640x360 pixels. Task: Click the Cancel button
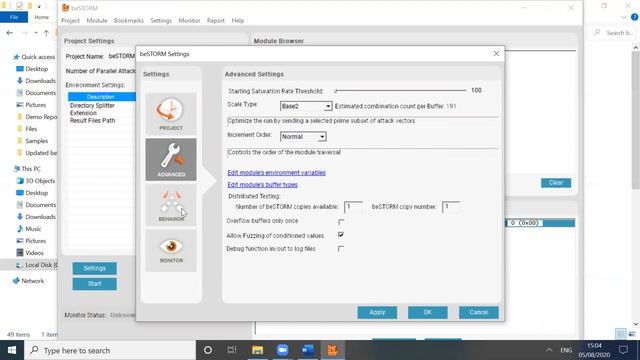[478, 312]
